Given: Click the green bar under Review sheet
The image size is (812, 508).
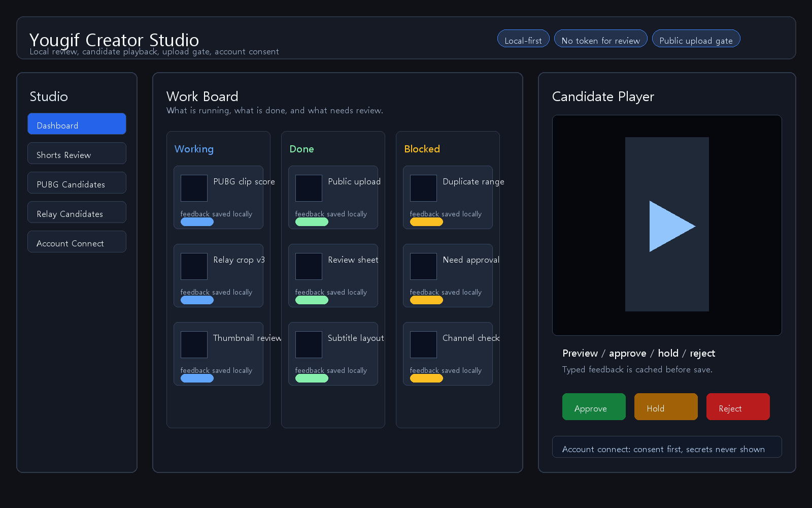Looking at the screenshot, I should (312, 300).
